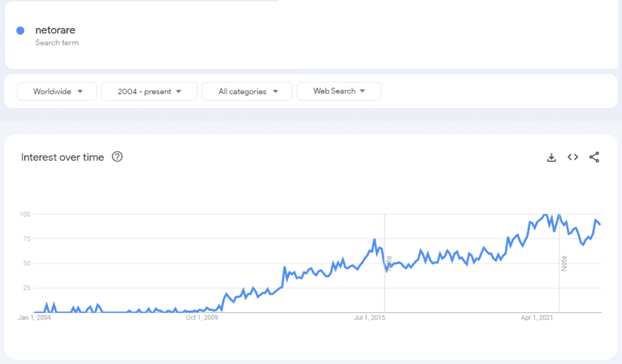Click the peak of the trend line
This screenshot has width=622, height=364.
click(x=545, y=214)
